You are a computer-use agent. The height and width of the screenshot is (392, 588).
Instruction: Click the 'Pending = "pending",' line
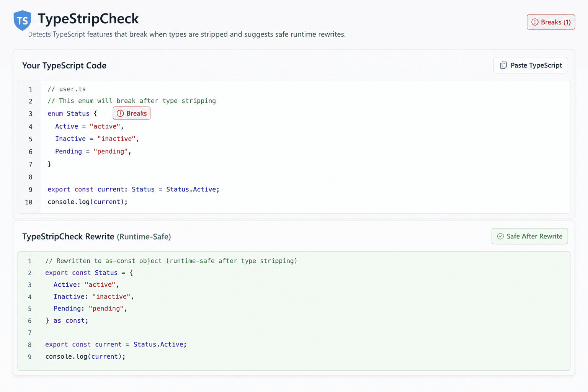(x=93, y=152)
